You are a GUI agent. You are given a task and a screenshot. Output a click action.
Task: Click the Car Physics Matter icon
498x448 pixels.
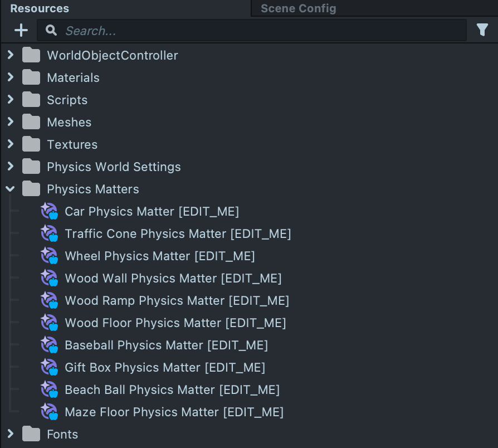pyautogui.click(x=49, y=212)
